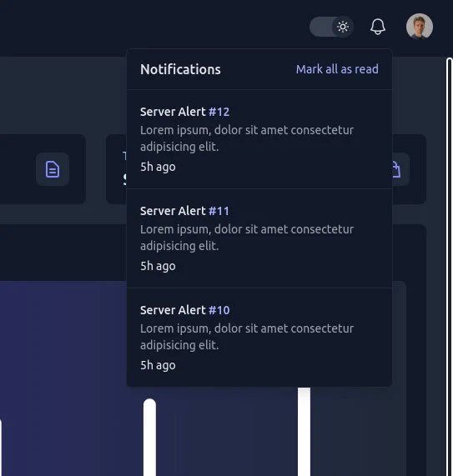Toggle the light/dark theme switch

(331, 27)
